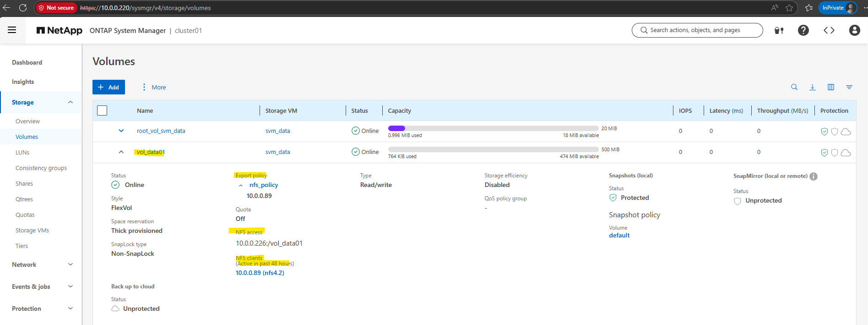
Task: Expand the Events & jobs menu section
Action: click(x=71, y=286)
